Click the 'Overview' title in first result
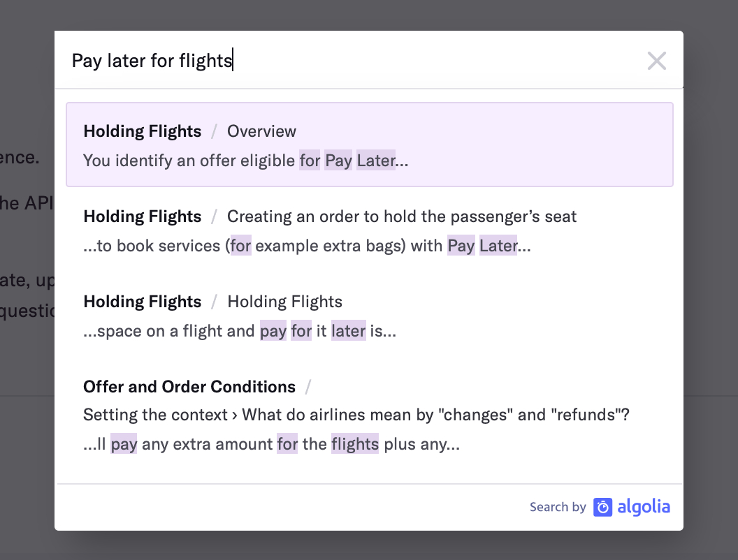Viewport: 738px width, 560px height. click(x=261, y=131)
